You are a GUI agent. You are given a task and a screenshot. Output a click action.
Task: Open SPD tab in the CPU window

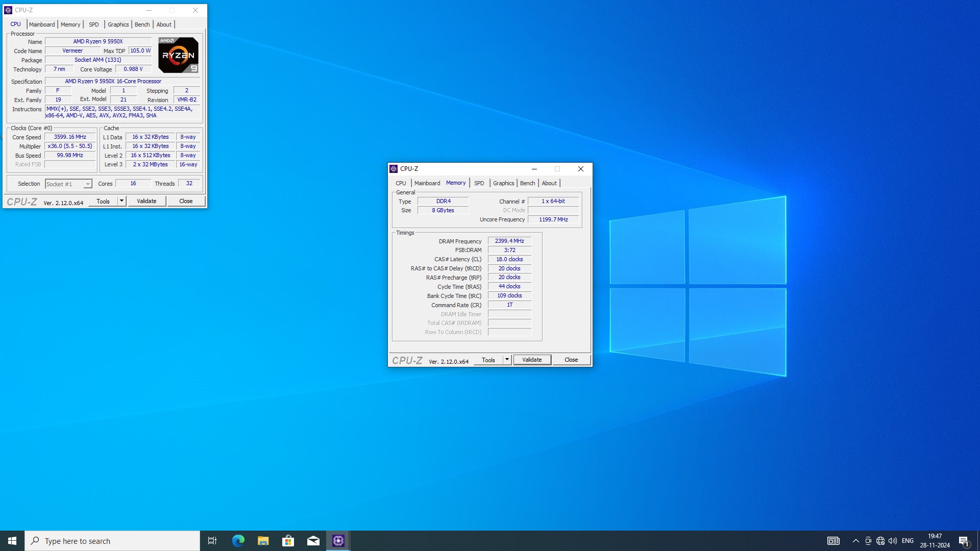(94, 24)
